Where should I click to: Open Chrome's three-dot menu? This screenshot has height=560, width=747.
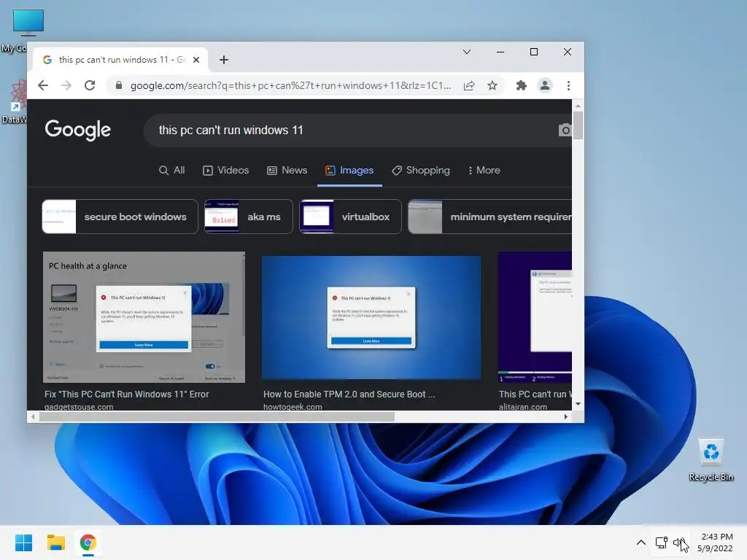coord(568,85)
